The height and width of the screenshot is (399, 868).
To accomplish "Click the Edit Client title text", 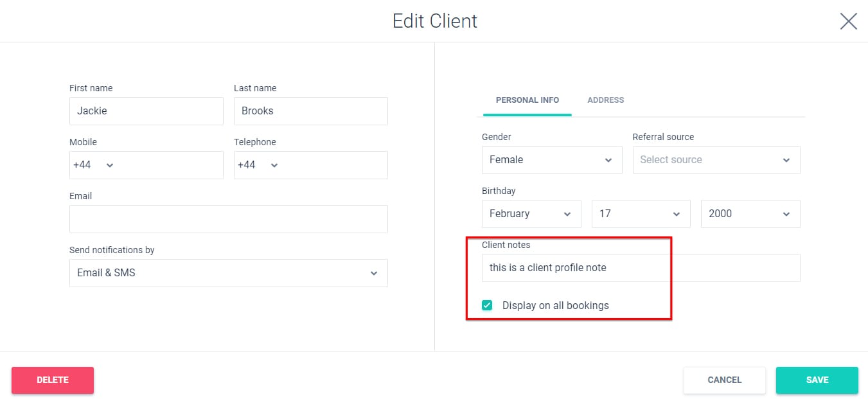I will [x=435, y=21].
